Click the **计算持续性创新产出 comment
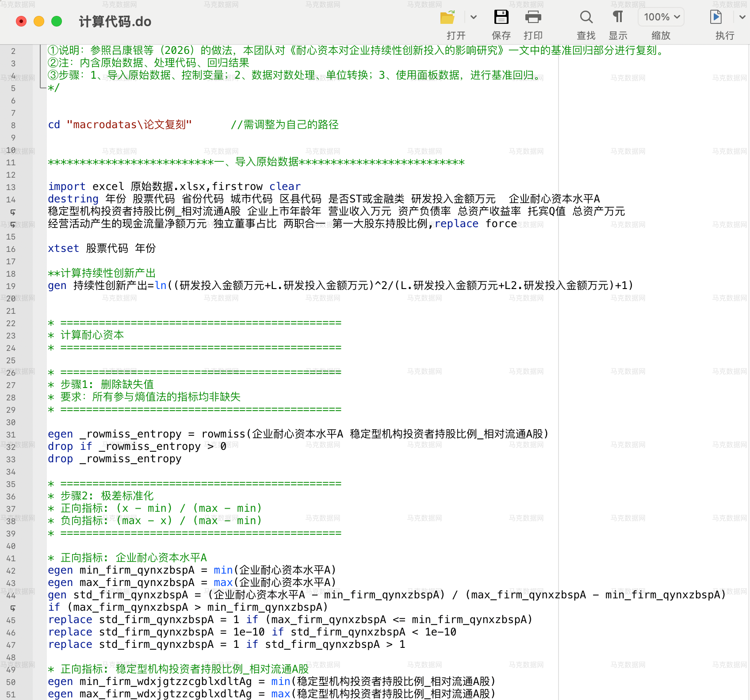The width and height of the screenshot is (750, 700). pos(102,273)
